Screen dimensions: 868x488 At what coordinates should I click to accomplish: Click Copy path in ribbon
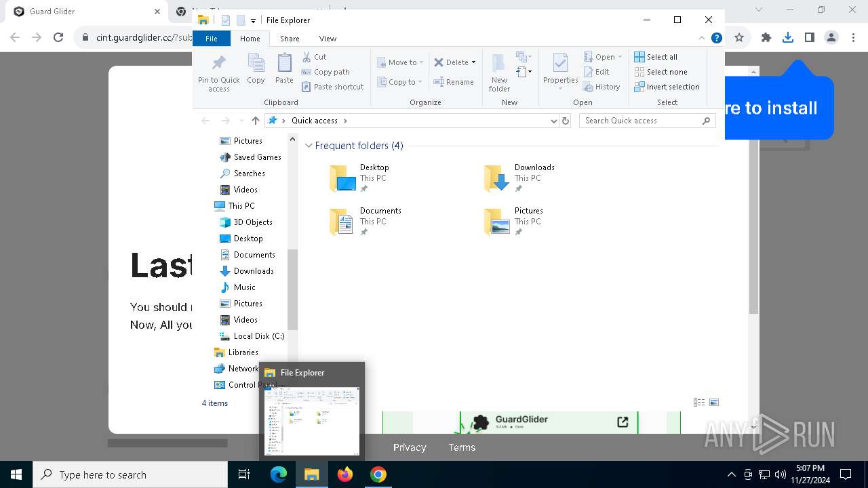(x=325, y=72)
